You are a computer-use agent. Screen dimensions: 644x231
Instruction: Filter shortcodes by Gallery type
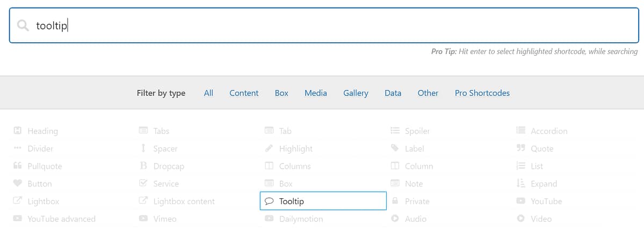coord(356,93)
